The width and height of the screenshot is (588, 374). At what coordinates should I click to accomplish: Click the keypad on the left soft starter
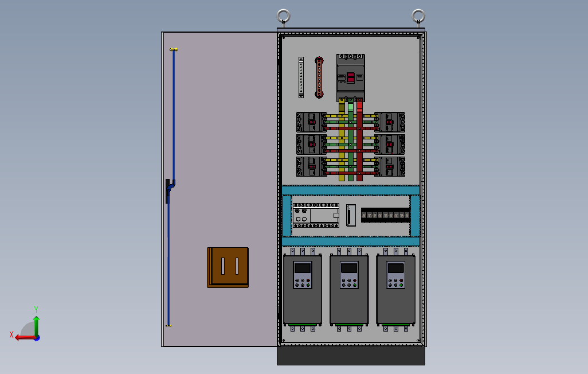pos(303,275)
